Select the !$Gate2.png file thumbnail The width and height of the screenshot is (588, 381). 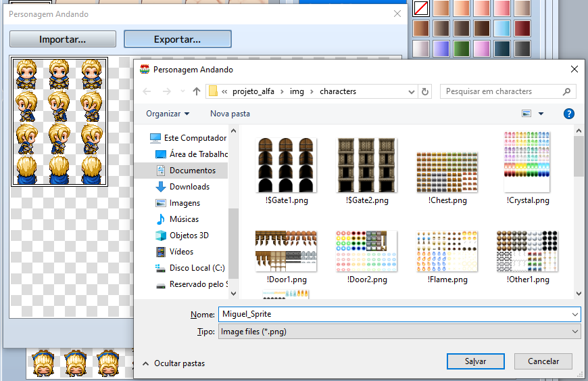click(367, 165)
